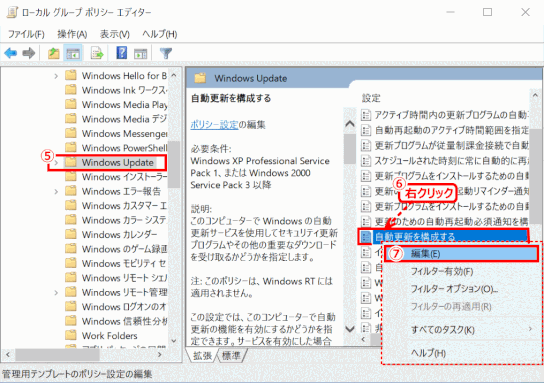Select the 自動更新を構成する setting row
The height and width of the screenshot is (383, 544).
coord(443,237)
